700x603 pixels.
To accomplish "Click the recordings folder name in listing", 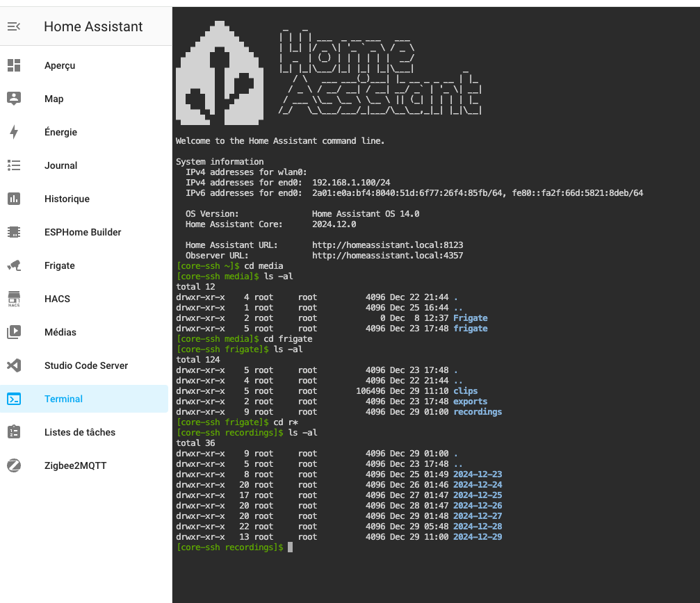I will tap(478, 412).
